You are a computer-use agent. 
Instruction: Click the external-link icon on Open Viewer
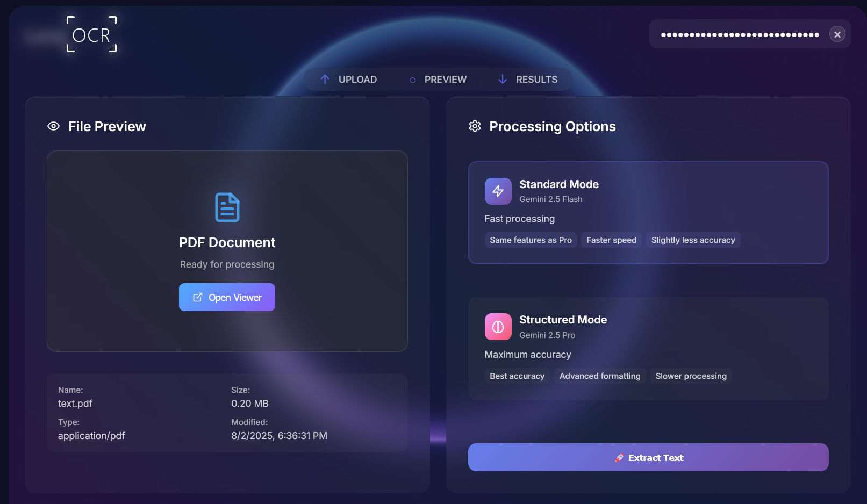(x=197, y=297)
